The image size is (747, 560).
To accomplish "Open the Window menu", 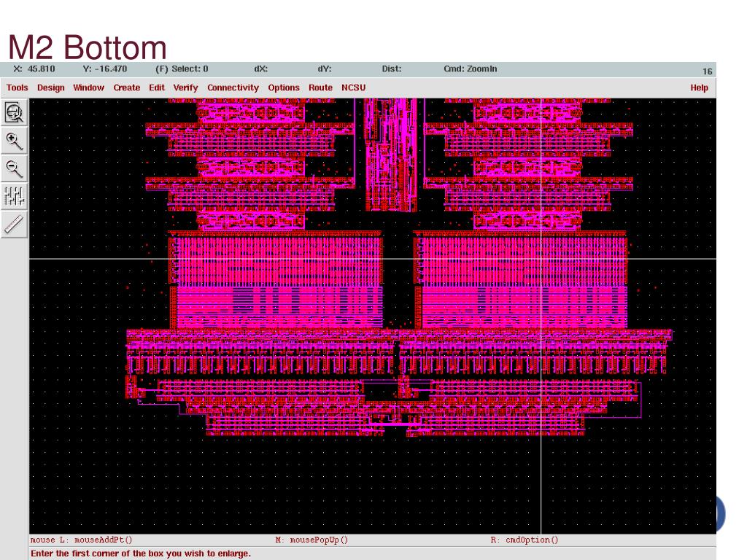I will pyautogui.click(x=88, y=87).
